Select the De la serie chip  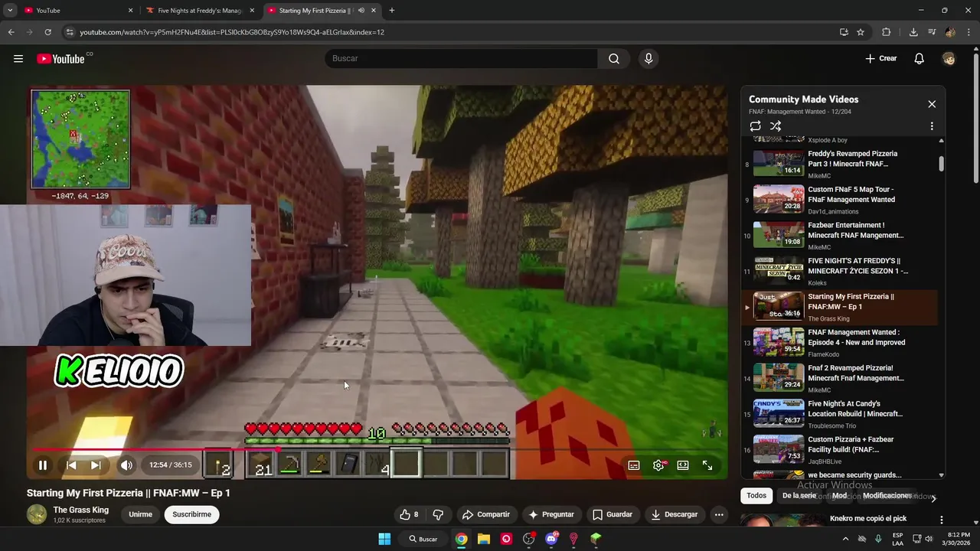point(799,496)
